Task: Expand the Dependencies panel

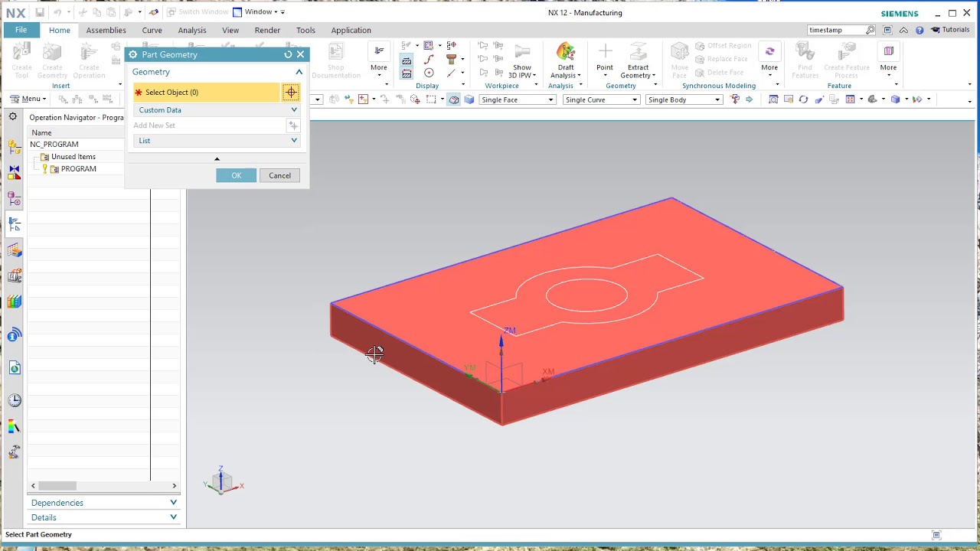Action: pyautogui.click(x=104, y=503)
